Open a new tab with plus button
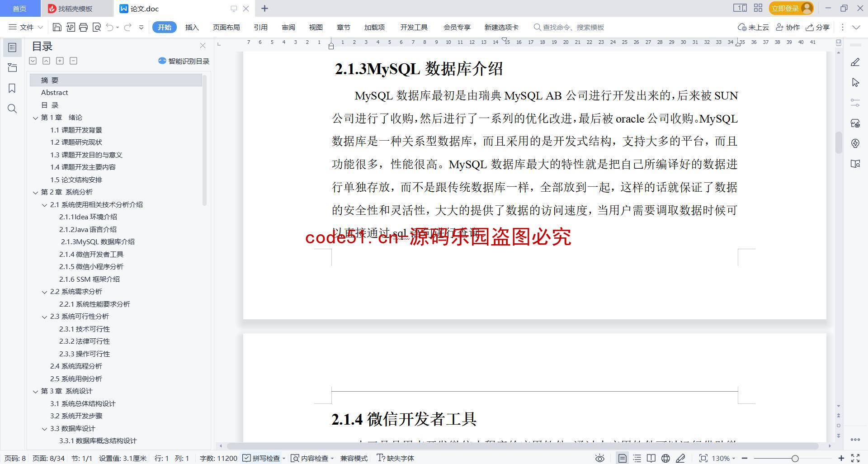The width and height of the screenshot is (868, 464). (264, 9)
